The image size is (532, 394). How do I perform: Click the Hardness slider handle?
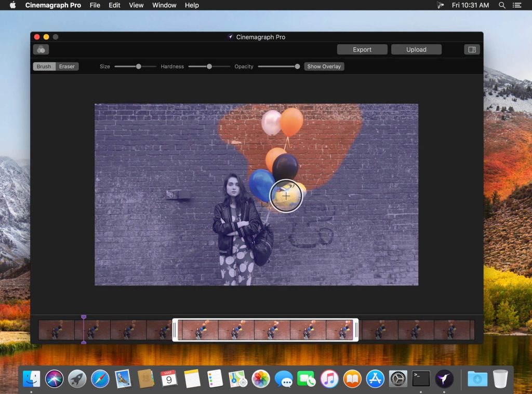coord(209,66)
